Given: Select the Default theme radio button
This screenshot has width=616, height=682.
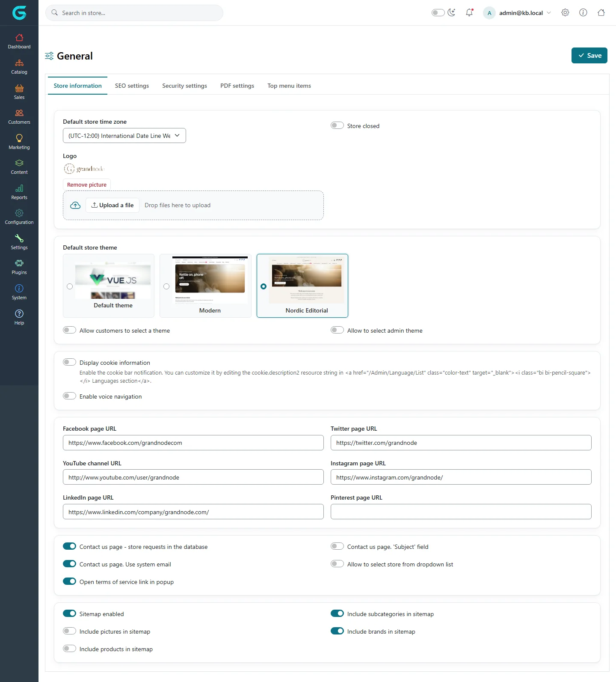Looking at the screenshot, I should tap(70, 286).
